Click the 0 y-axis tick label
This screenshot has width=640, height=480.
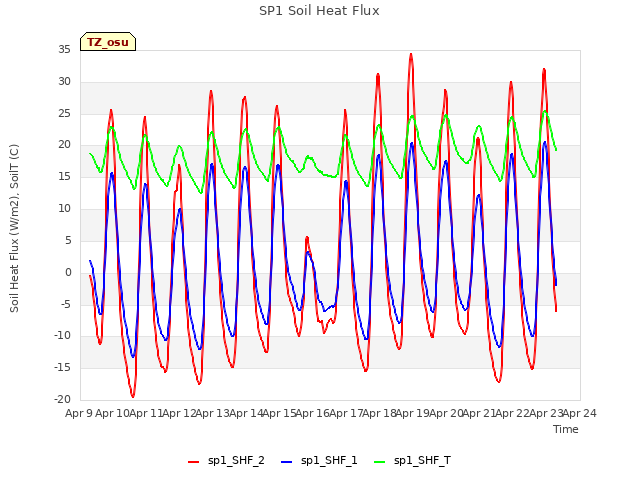[x=68, y=273]
